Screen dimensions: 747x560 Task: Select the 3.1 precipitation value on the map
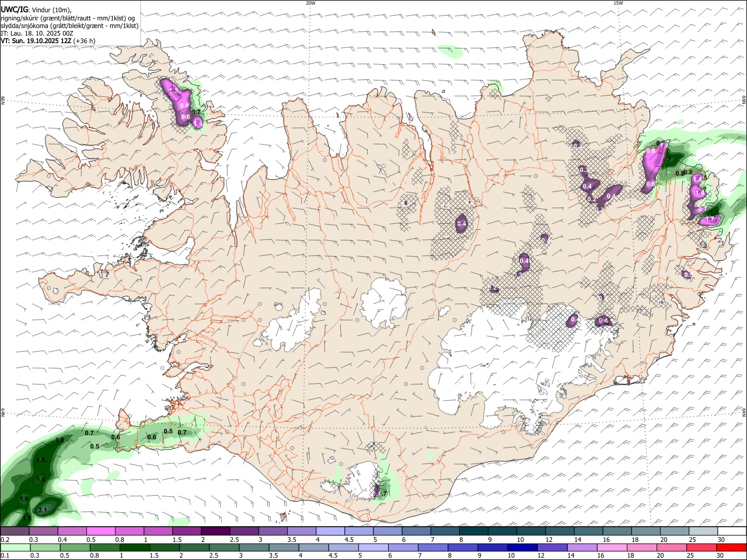pos(42,510)
